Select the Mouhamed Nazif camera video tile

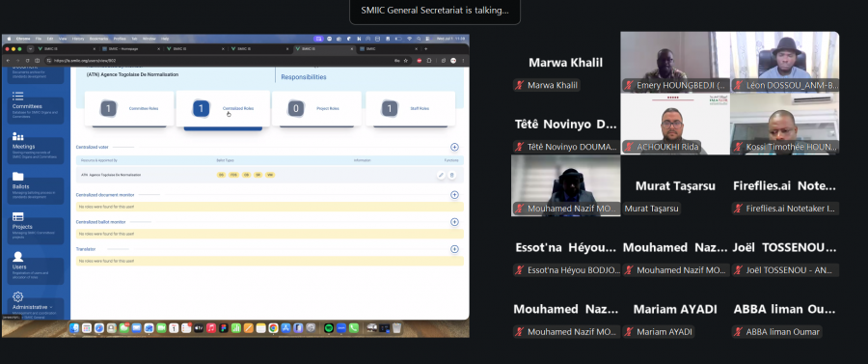pyautogui.click(x=566, y=185)
